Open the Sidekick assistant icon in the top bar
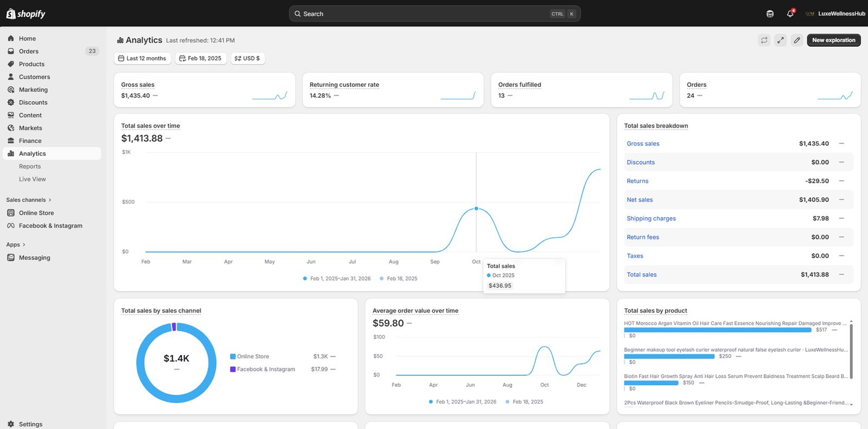Image resolution: width=868 pixels, height=429 pixels. click(x=770, y=14)
